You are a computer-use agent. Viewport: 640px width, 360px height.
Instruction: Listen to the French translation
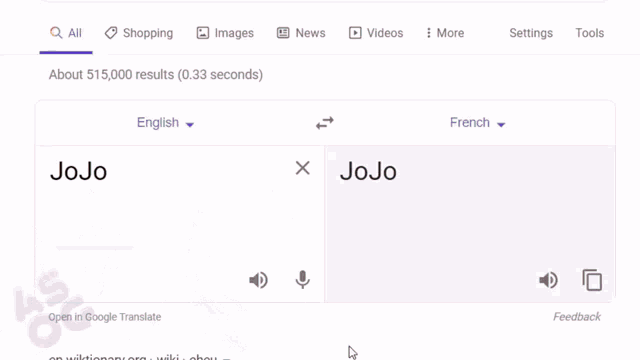(x=548, y=280)
